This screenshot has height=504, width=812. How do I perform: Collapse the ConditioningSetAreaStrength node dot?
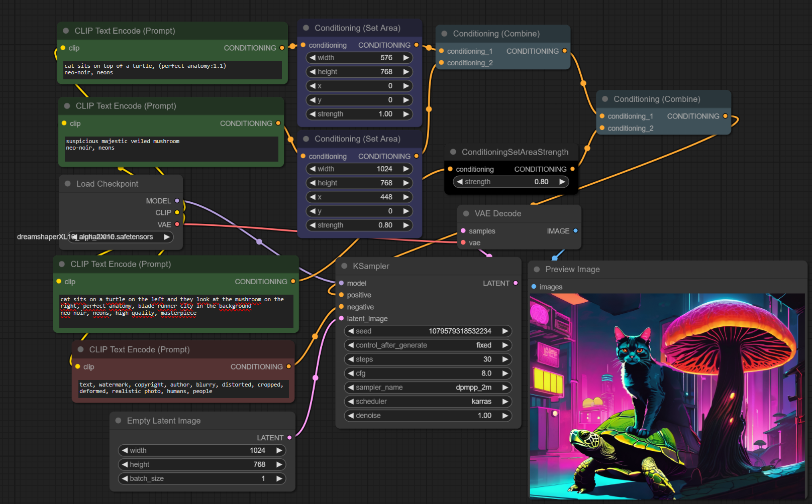point(453,152)
